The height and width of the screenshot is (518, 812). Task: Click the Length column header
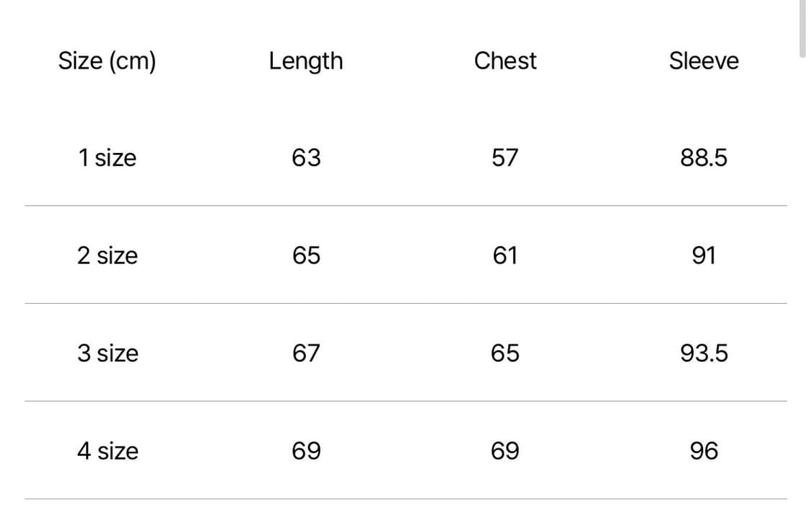[305, 61]
